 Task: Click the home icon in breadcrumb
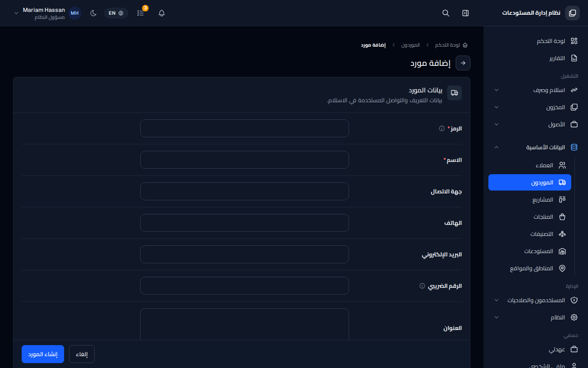pyautogui.click(x=465, y=45)
